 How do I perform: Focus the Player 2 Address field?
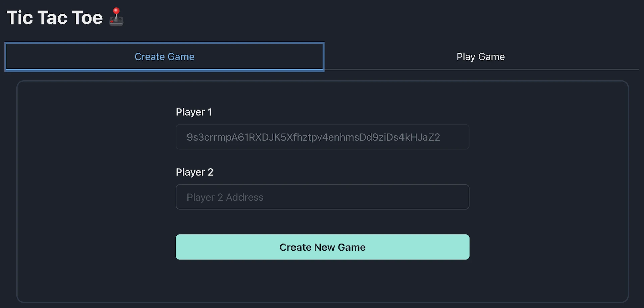click(322, 197)
